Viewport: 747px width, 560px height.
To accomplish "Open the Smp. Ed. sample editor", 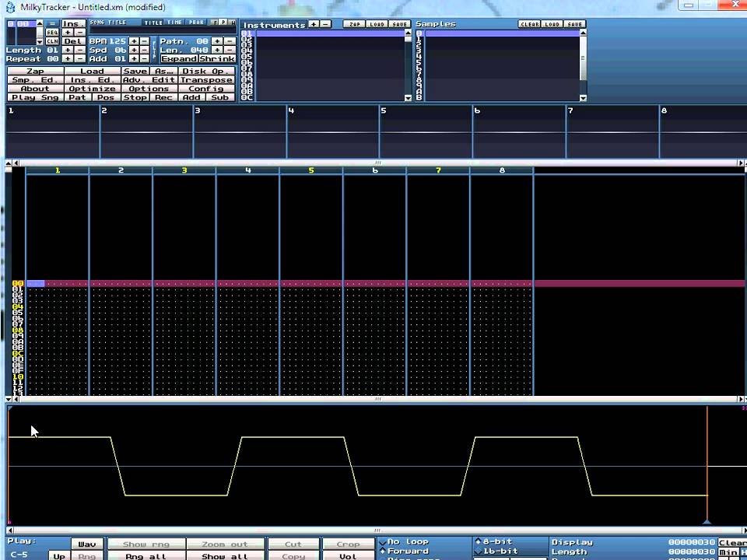I will [35, 80].
